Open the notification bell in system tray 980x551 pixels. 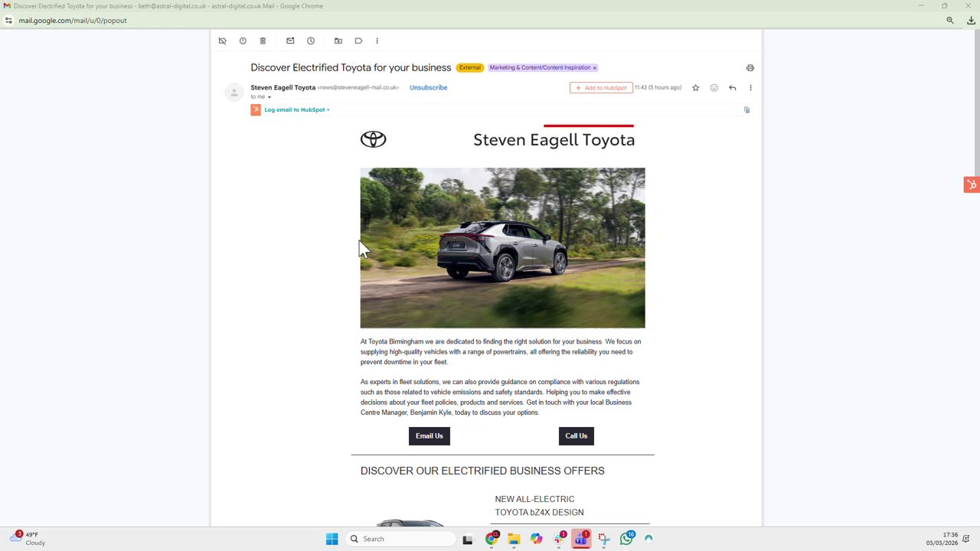click(966, 540)
